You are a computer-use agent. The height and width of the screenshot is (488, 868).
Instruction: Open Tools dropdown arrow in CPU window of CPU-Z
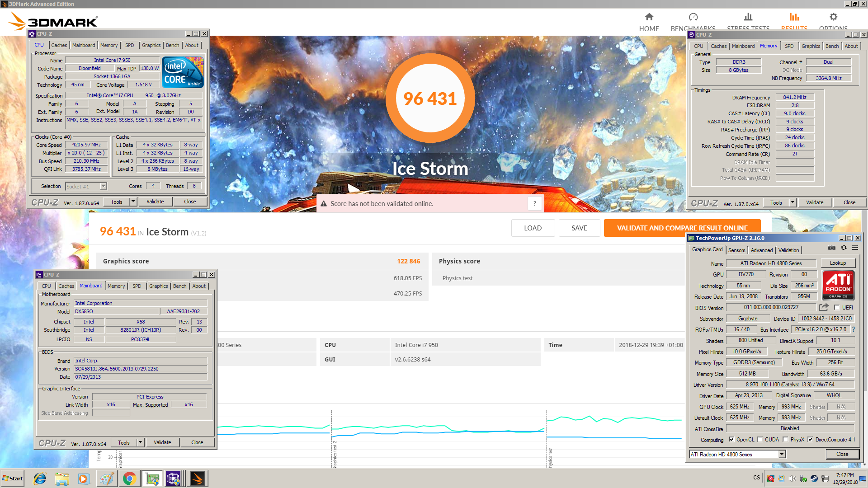(x=133, y=202)
